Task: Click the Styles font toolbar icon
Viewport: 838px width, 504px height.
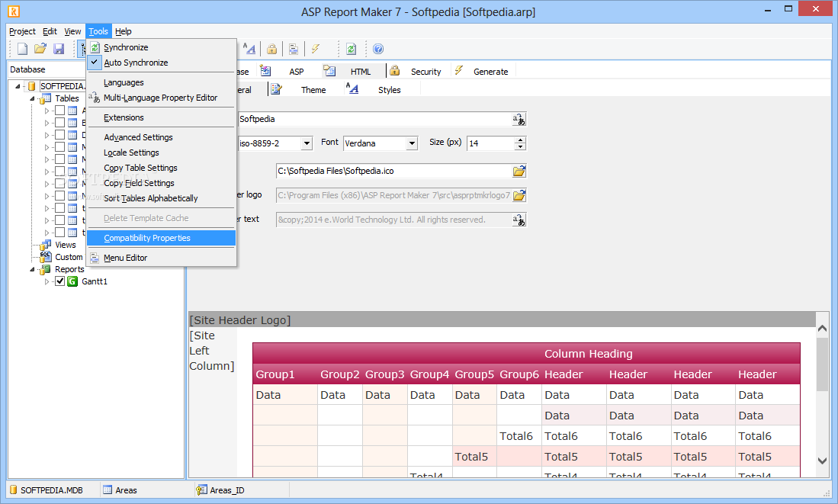Action: 249,49
